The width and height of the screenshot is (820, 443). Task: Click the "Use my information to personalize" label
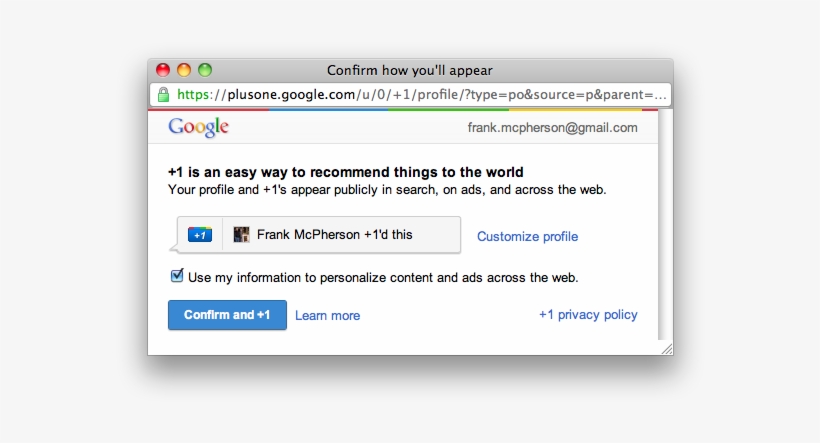[383, 277]
